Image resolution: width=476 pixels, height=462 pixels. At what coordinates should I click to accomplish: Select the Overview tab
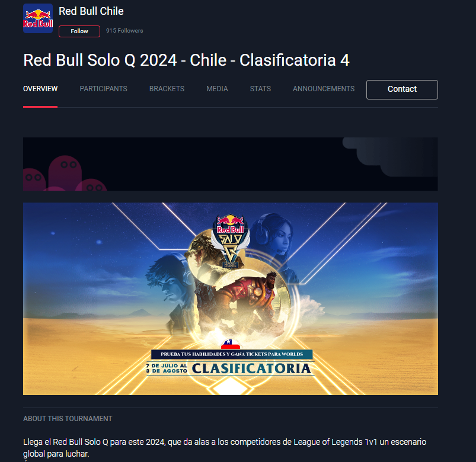point(40,89)
